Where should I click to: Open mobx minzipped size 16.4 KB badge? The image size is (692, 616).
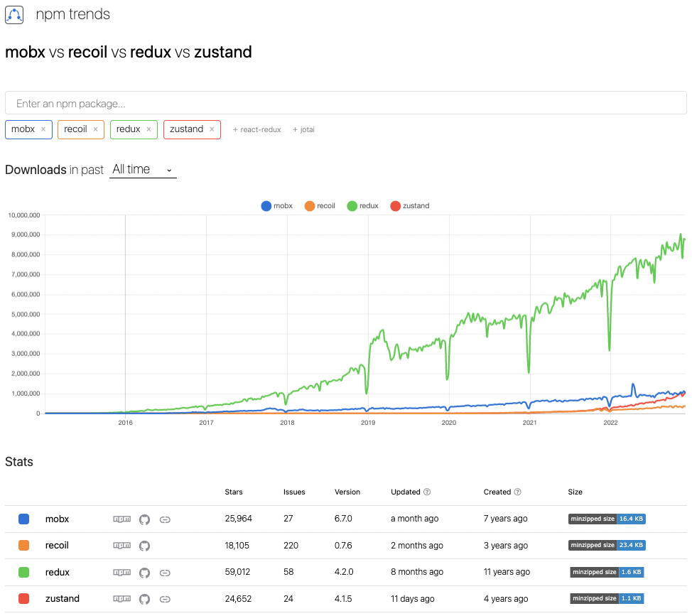[x=607, y=519]
